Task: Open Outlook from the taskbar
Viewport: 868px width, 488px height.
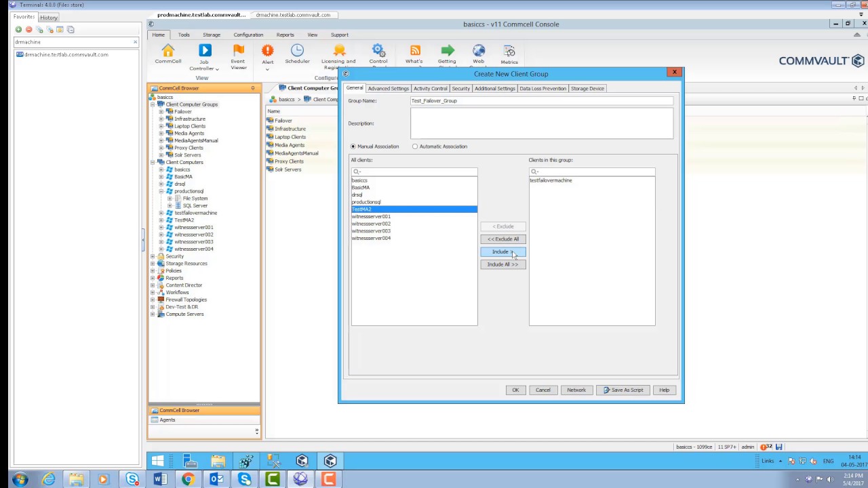Action: click(x=216, y=480)
